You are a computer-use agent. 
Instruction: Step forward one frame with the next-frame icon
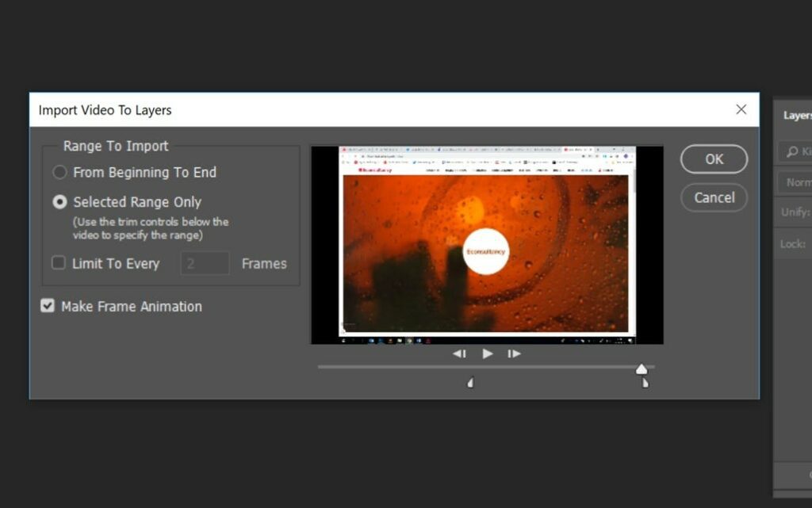514,353
